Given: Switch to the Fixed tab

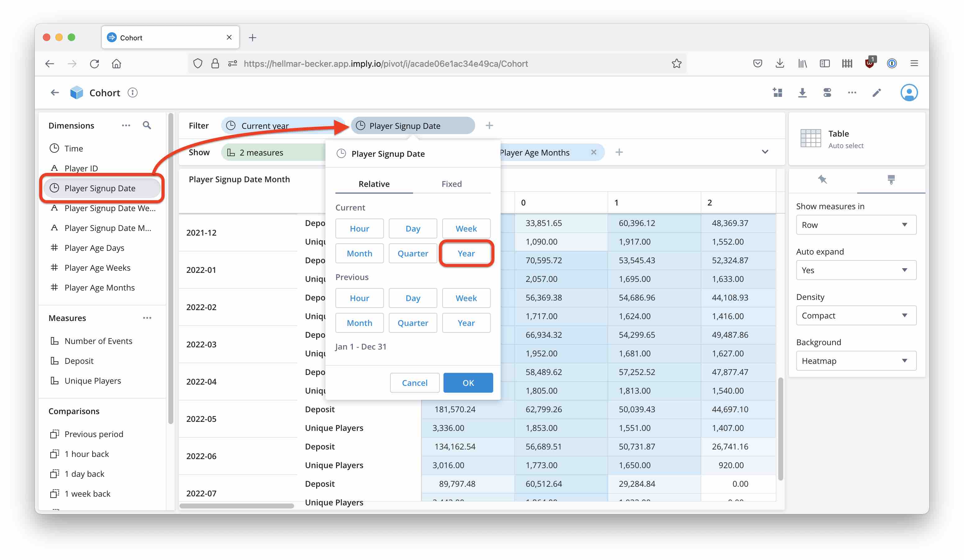Looking at the screenshot, I should click(451, 184).
